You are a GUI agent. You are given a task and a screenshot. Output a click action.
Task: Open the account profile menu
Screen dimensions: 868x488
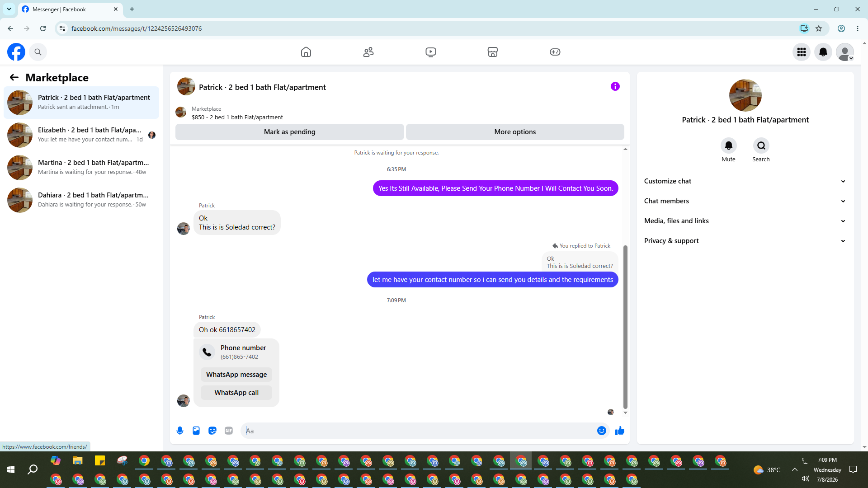point(845,52)
